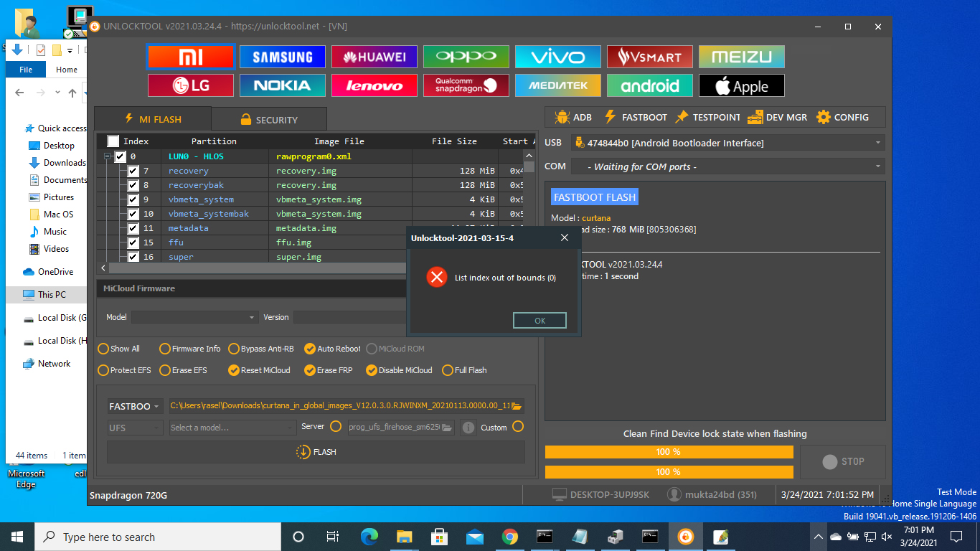Switch to SECURITY tab
This screenshot has height=551, width=980.
pyautogui.click(x=269, y=119)
